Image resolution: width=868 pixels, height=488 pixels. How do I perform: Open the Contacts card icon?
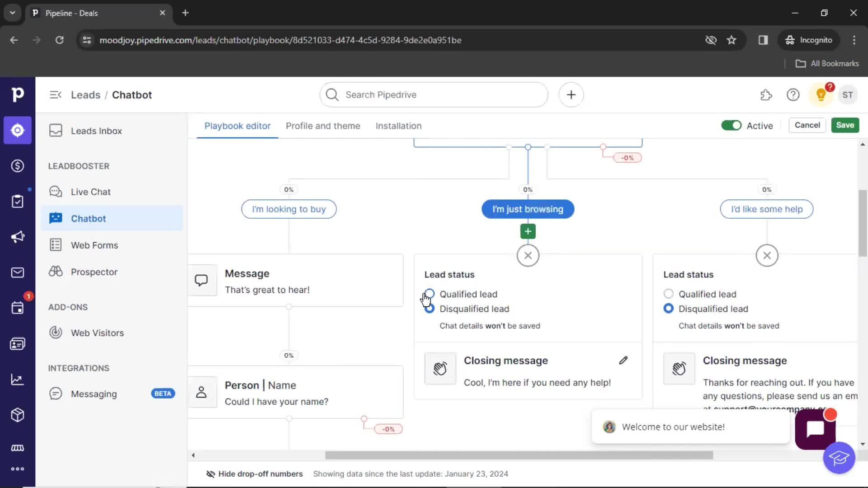17,344
